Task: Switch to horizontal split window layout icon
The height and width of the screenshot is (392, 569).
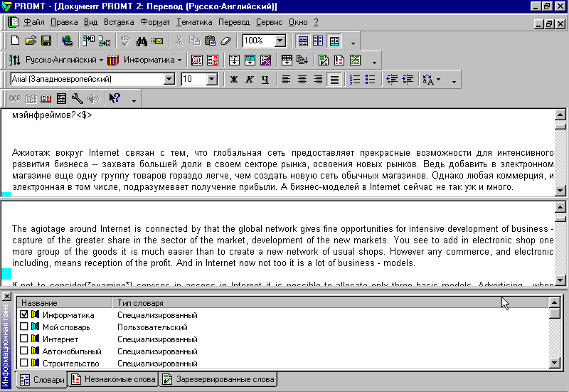Action: (x=303, y=41)
